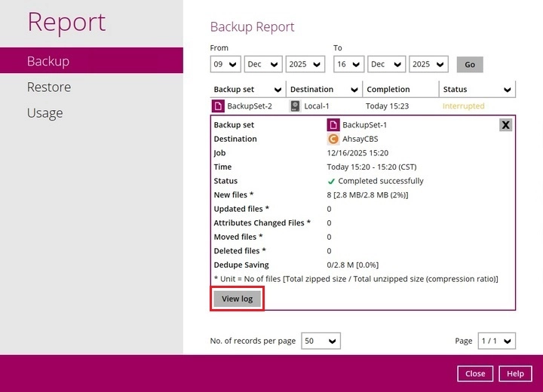Open the Page selector dropdown

tap(497, 341)
